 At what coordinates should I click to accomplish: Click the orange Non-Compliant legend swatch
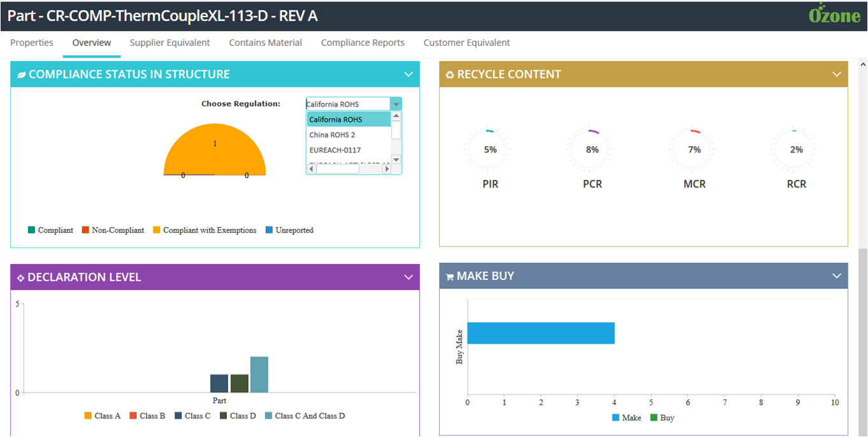coord(85,230)
